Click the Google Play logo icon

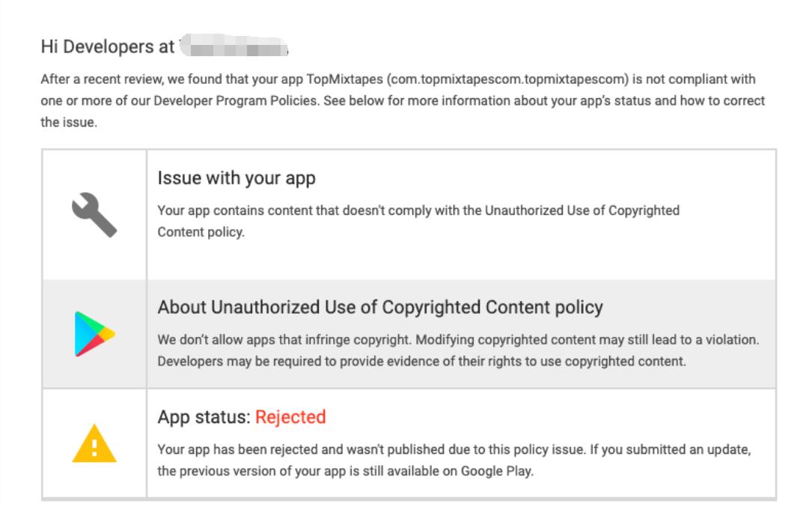pyautogui.click(x=95, y=334)
